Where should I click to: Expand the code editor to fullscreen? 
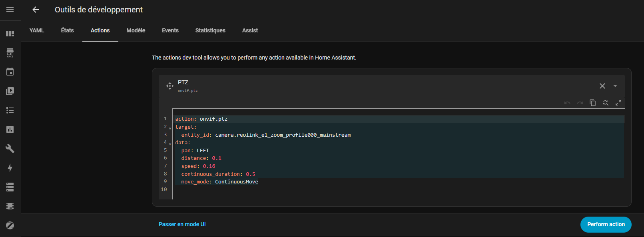[x=618, y=103]
